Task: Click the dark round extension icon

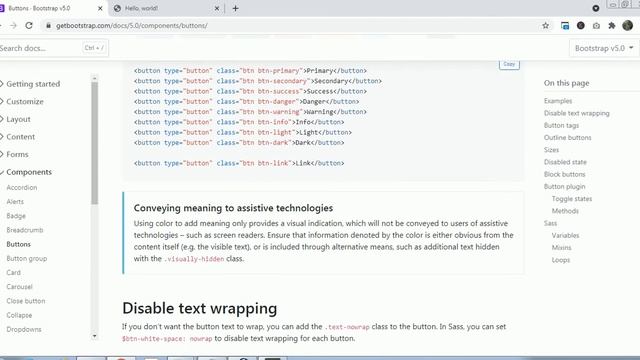Action: pyautogui.click(x=580, y=26)
